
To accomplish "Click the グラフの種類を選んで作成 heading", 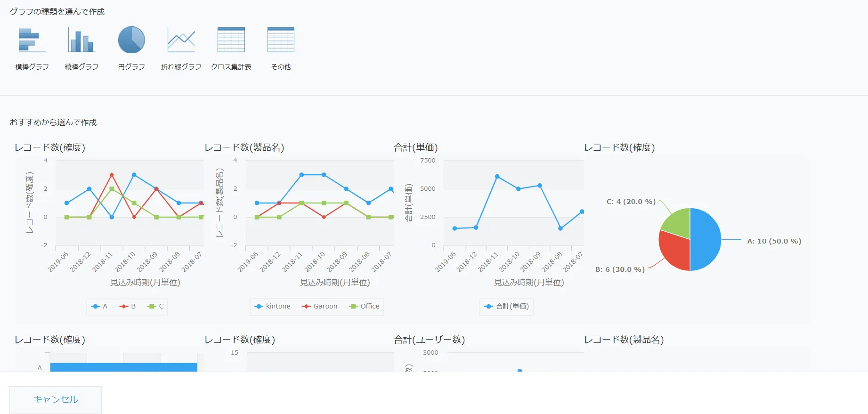I will [57, 12].
